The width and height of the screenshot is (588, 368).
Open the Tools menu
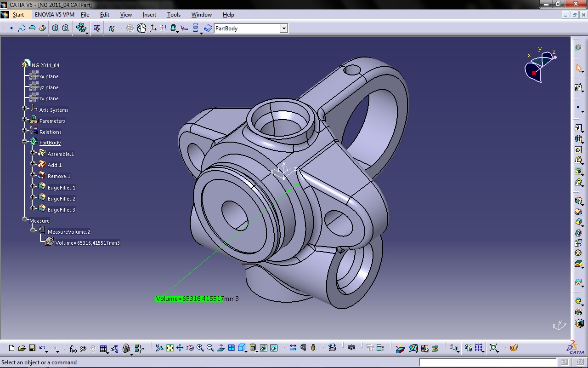click(174, 15)
